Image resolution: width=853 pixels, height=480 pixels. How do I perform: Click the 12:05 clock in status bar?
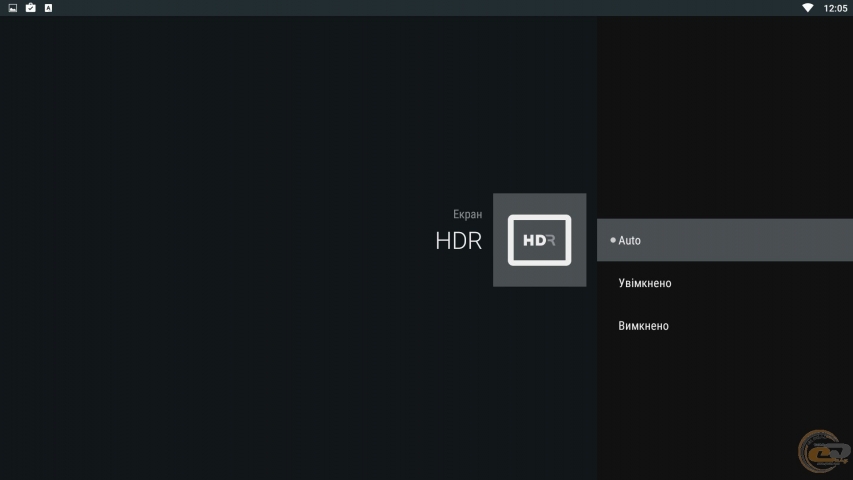pos(835,8)
